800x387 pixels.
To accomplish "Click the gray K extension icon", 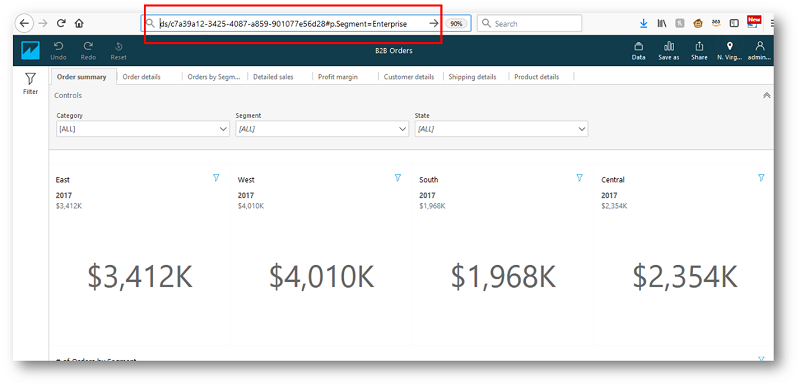I will (680, 23).
